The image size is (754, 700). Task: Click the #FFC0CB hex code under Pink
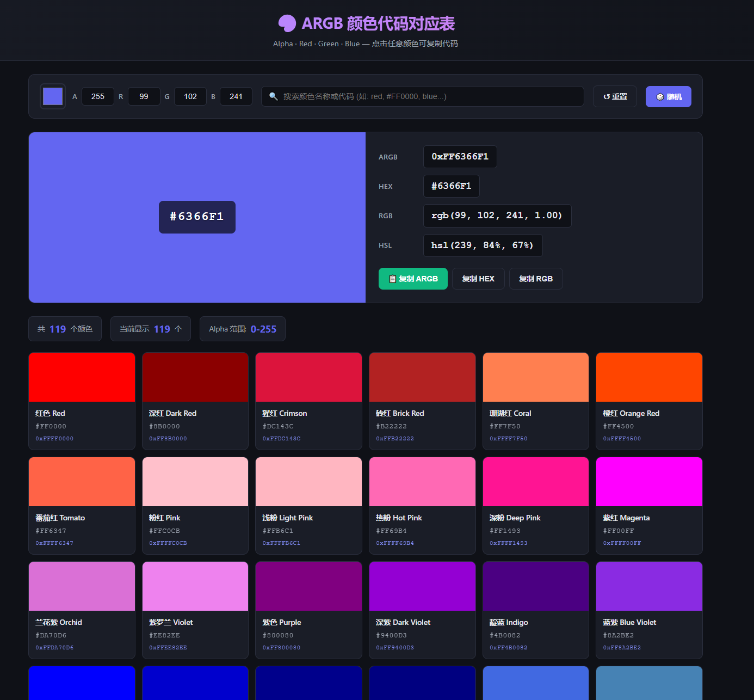click(165, 531)
